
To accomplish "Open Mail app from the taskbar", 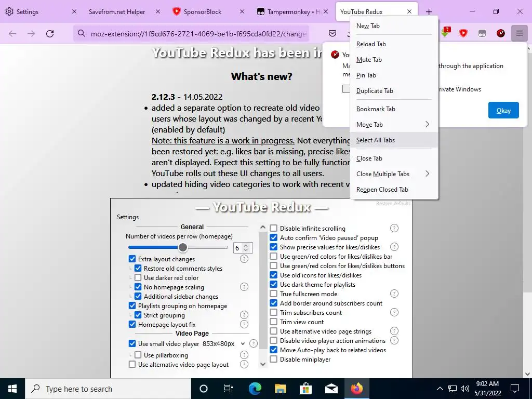I will point(331,389).
